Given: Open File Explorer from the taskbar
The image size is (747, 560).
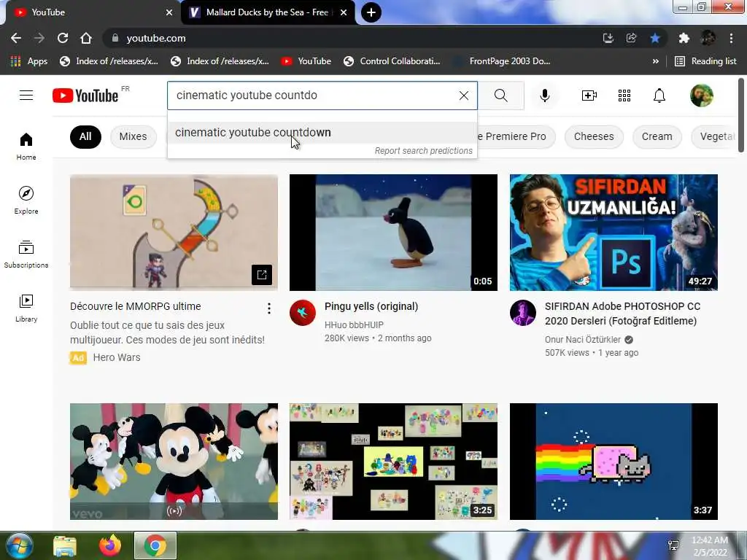Looking at the screenshot, I should pos(65,545).
